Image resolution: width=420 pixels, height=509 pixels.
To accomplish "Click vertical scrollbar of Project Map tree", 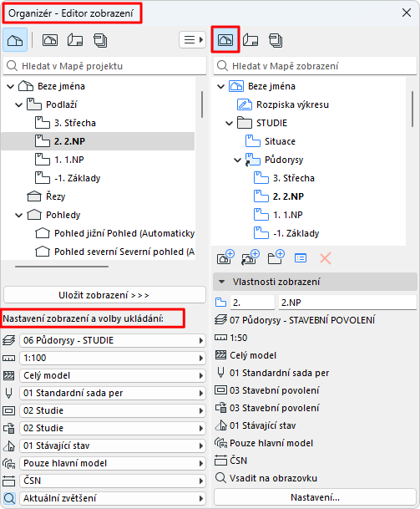I will click(x=202, y=104).
